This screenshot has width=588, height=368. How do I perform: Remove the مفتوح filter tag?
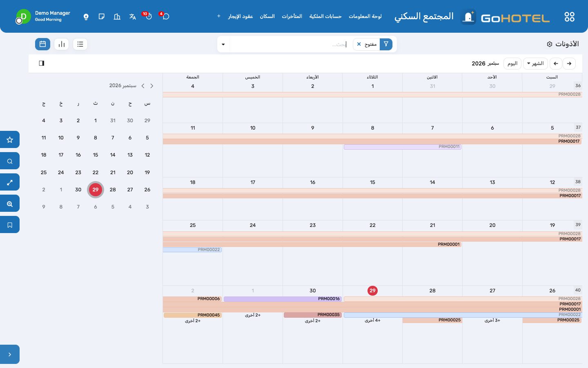pos(359,44)
